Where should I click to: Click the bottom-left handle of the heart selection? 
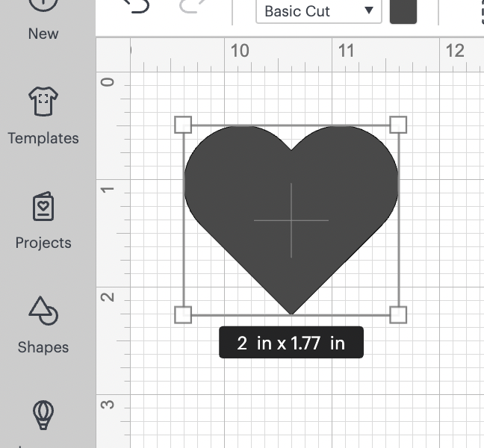[183, 314]
